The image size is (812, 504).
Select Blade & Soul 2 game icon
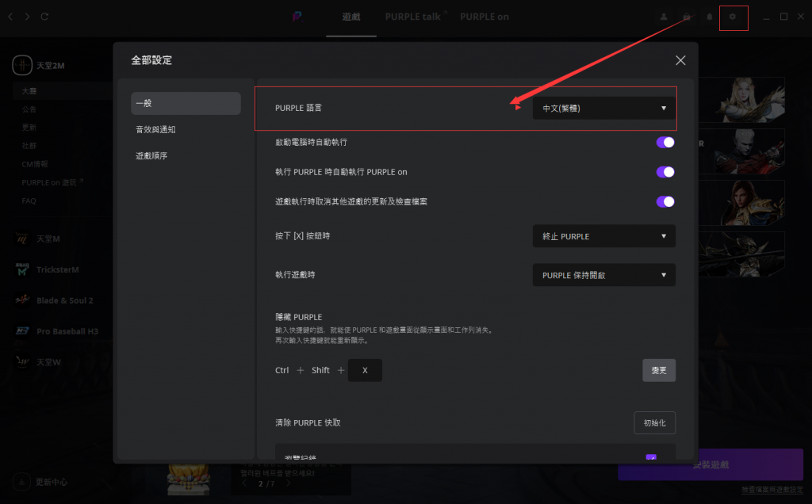pos(22,300)
